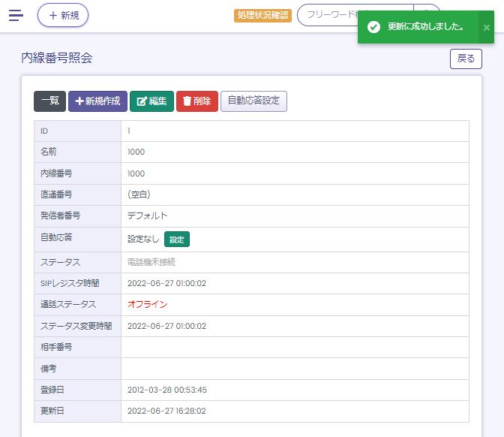Dismiss the 更新に成功しました notification
504x437 pixels.
486,27
